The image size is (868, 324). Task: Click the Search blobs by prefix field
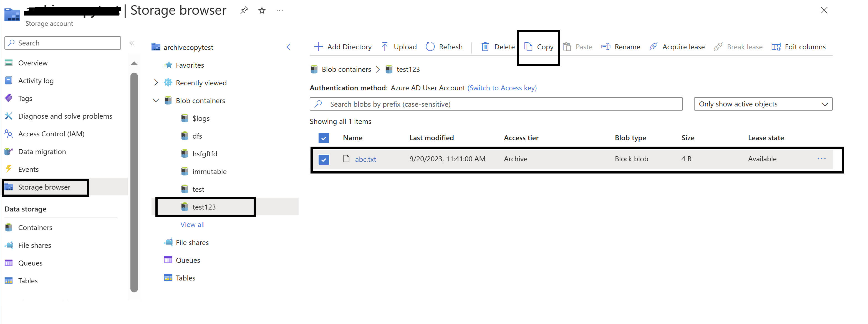tap(496, 104)
